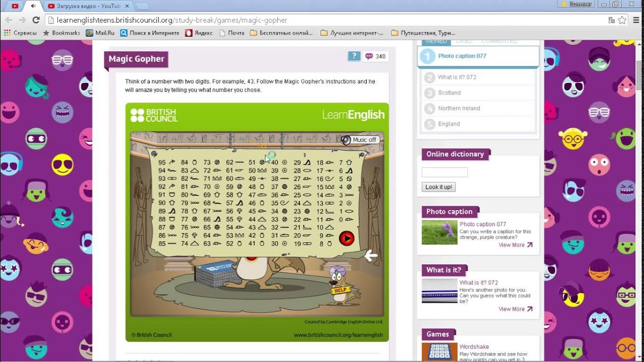Switch to the first YouTube tab
Screen dimensions: 644x362
15,6
